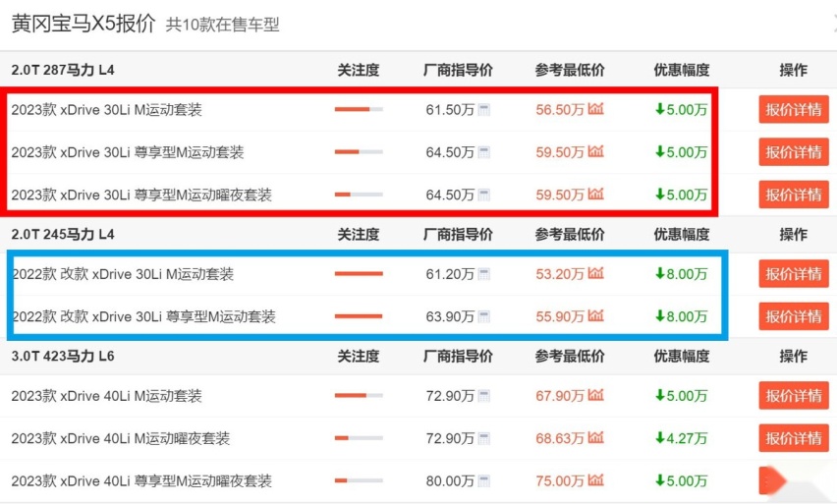Open 2023款 xDrive 30Li M运动套装 model link

tap(107, 110)
